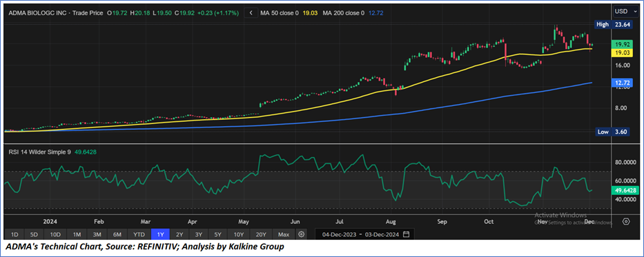Click the Aug label on time axis
This screenshot has width=644, height=257.
coord(391,222)
